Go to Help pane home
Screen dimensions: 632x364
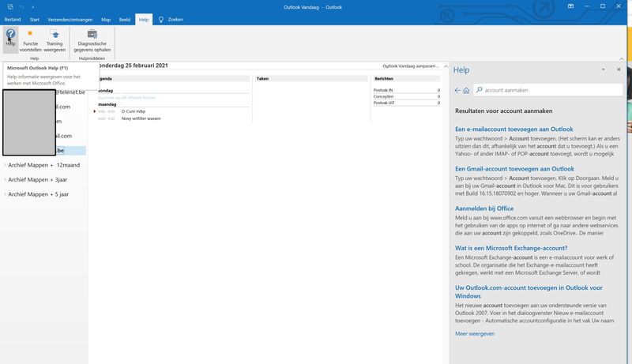pos(466,90)
